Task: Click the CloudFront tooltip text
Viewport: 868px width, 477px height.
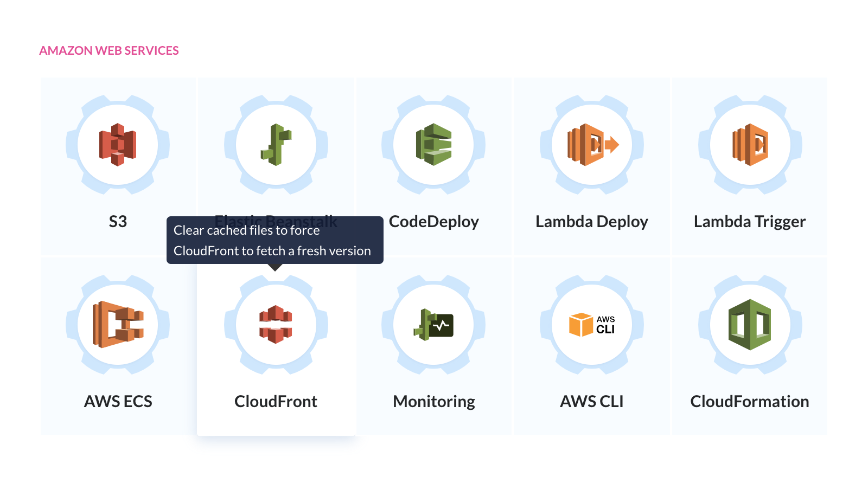Action: 272,241
